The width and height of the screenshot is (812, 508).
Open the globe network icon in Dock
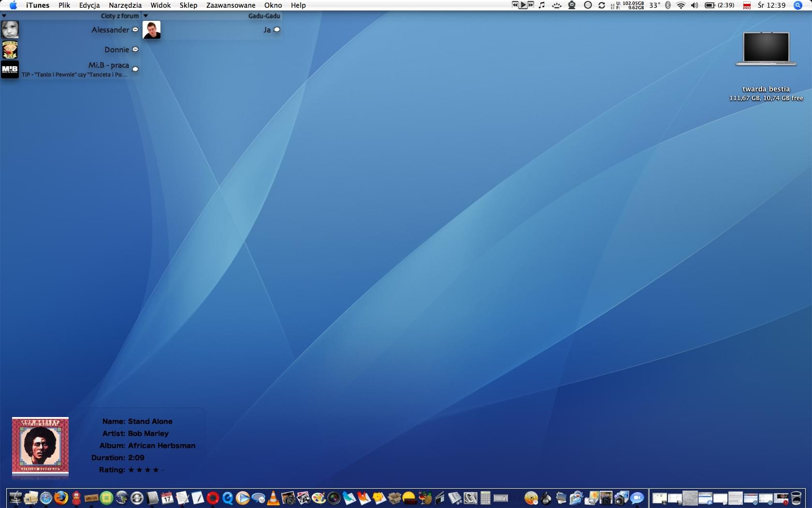pyautogui.click(x=122, y=497)
